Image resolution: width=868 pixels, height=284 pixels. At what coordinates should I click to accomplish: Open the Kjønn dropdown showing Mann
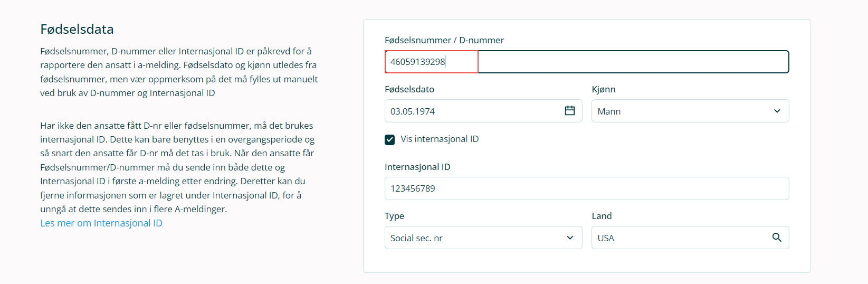(x=681, y=111)
